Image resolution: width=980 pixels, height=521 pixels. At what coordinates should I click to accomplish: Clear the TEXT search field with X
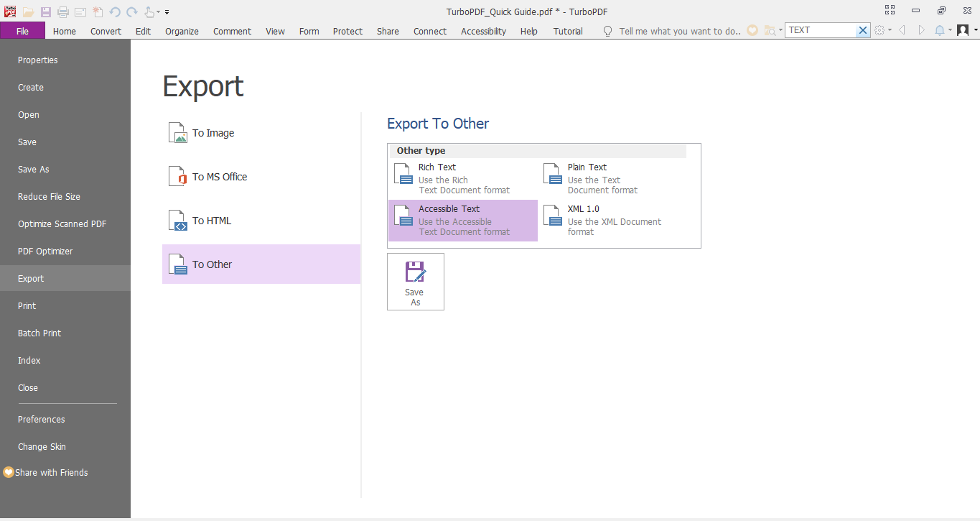(x=863, y=30)
